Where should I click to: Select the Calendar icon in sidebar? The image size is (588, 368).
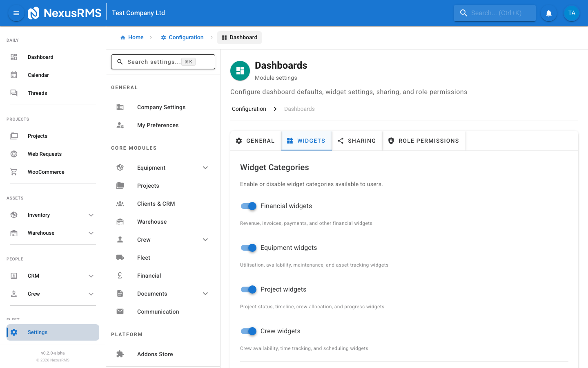tap(14, 75)
